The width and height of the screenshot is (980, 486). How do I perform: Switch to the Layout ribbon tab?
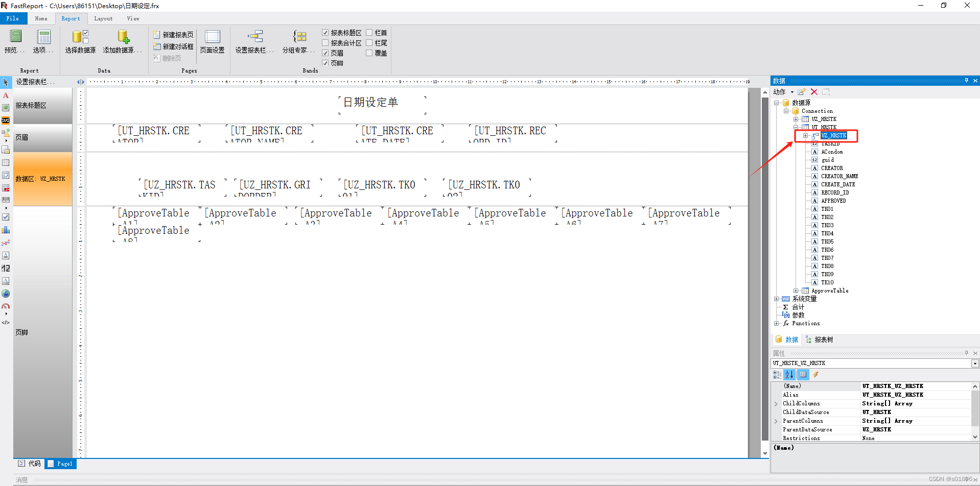[103, 18]
